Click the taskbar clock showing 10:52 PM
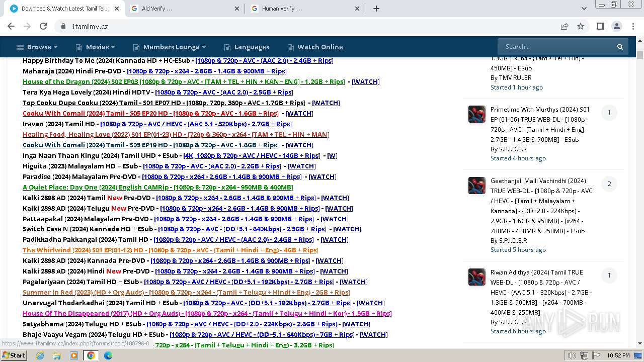Screen dimensions: 644x362 point(618,355)
